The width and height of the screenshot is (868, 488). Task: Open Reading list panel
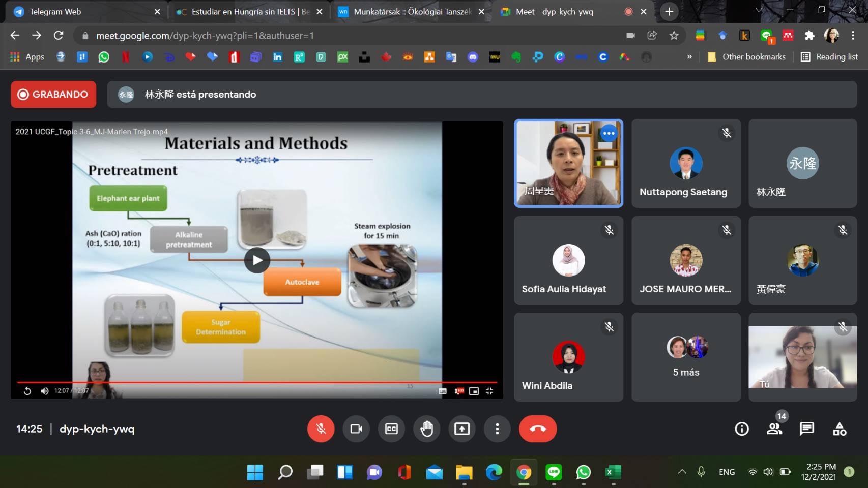coord(829,57)
